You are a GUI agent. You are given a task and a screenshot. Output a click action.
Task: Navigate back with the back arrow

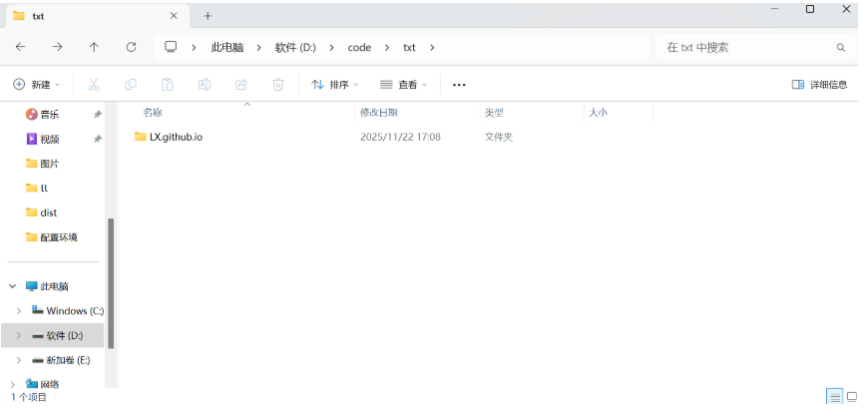click(x=21, y=47)
